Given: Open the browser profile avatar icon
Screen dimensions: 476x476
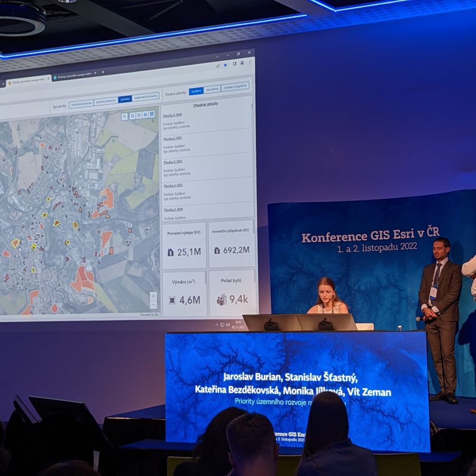Looking at the screenshot, I should click(242, 63).
